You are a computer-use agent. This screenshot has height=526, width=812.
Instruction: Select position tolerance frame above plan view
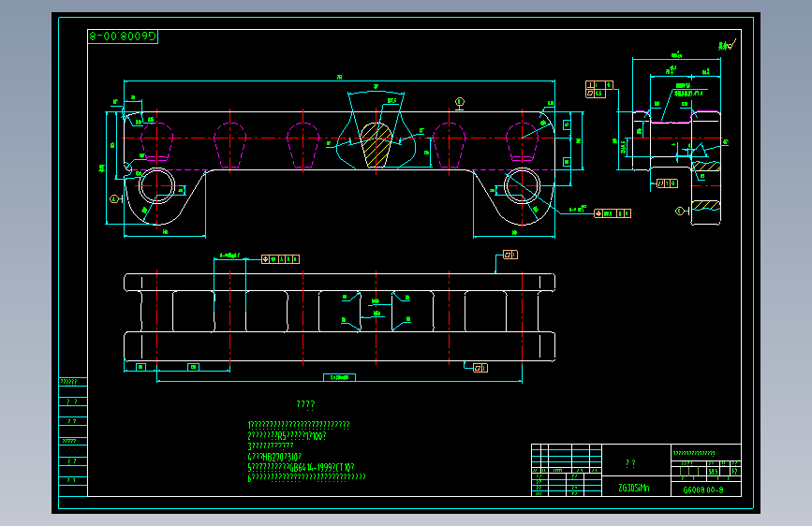click(x=280, y=259)
